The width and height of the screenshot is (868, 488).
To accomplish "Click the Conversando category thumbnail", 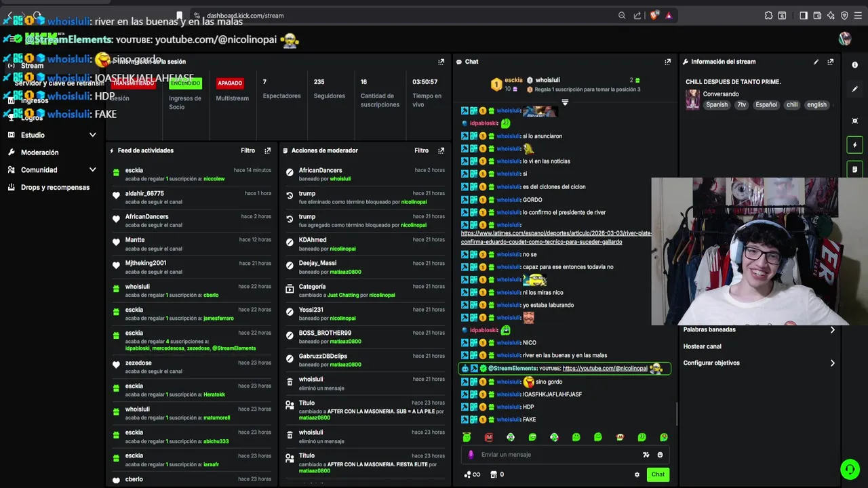I will click(x=692, y=100).
